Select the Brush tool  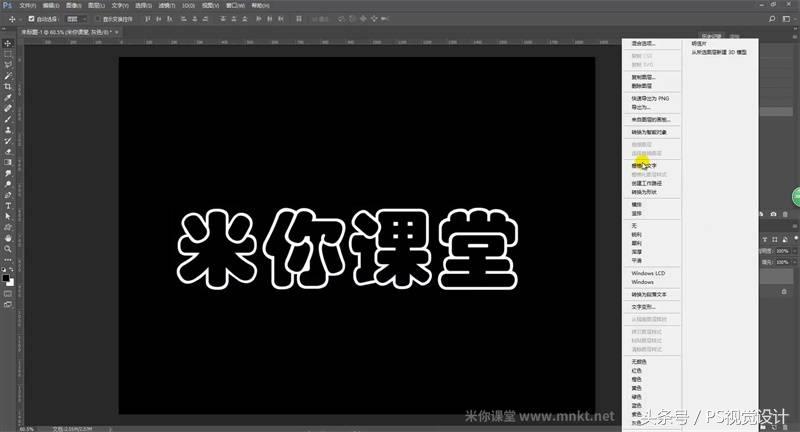(x=8, y=119)
